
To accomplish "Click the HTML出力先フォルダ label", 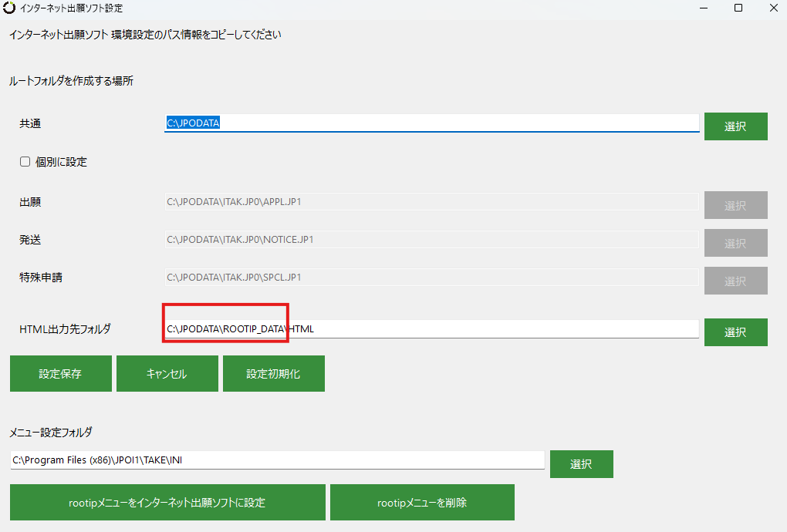I will click(66, 329).
